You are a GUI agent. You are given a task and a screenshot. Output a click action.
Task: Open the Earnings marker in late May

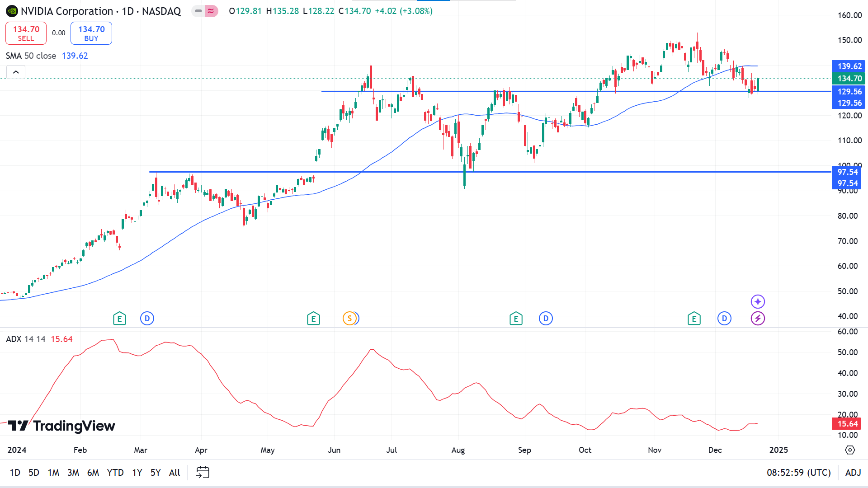(x=313, y=319)
